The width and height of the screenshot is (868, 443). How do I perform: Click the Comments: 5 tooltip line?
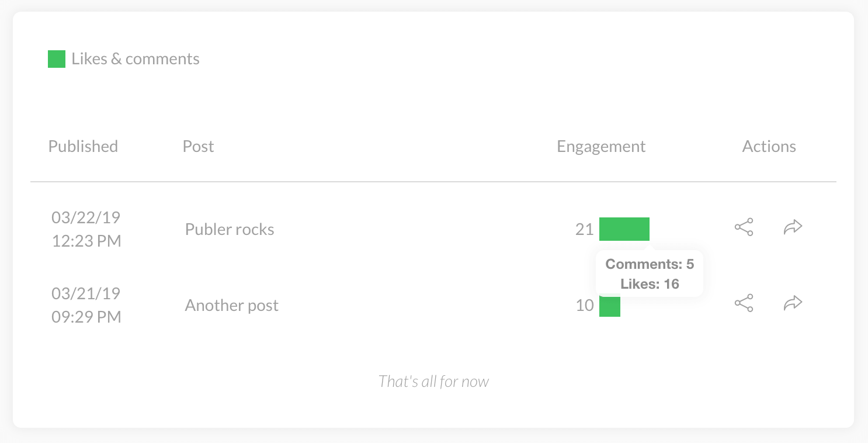click(x=650, y=264)
